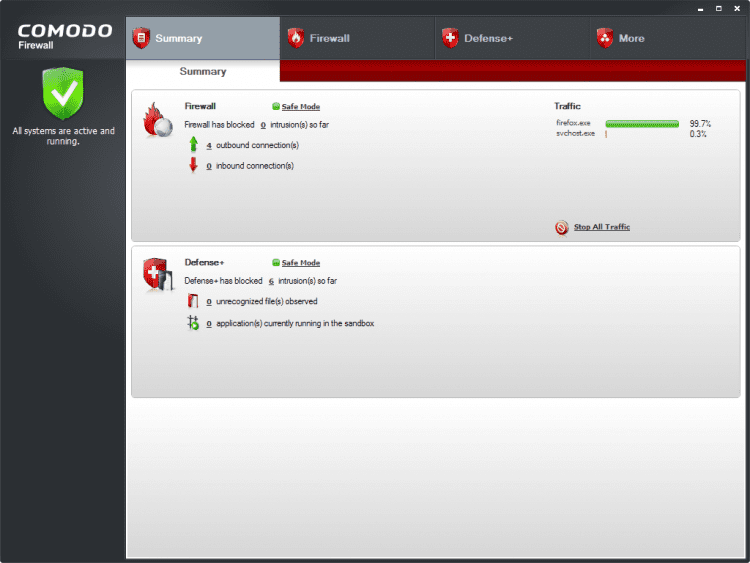This screenshot has width=750, height=563.
Task: Click Stop All Traffic link
Action: (602, 227)
